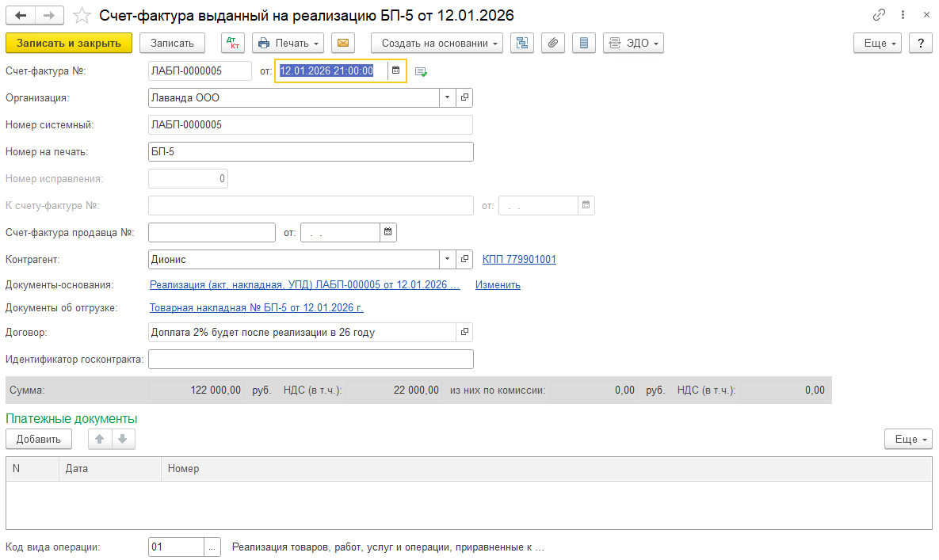The height and width of the screenshot is (560, 939).
Task: Click the blue register list toolbar icon
Action: coord(584,43)
